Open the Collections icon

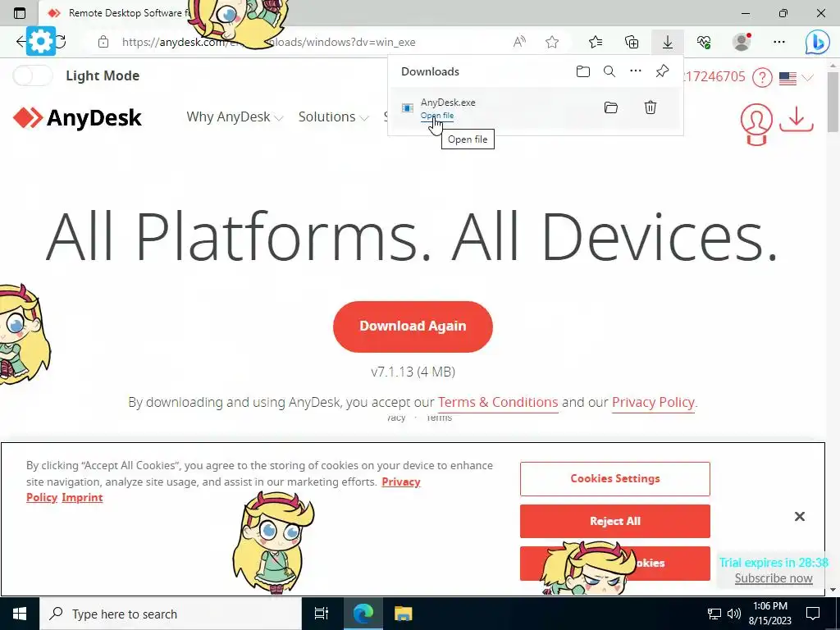[632, 43]
